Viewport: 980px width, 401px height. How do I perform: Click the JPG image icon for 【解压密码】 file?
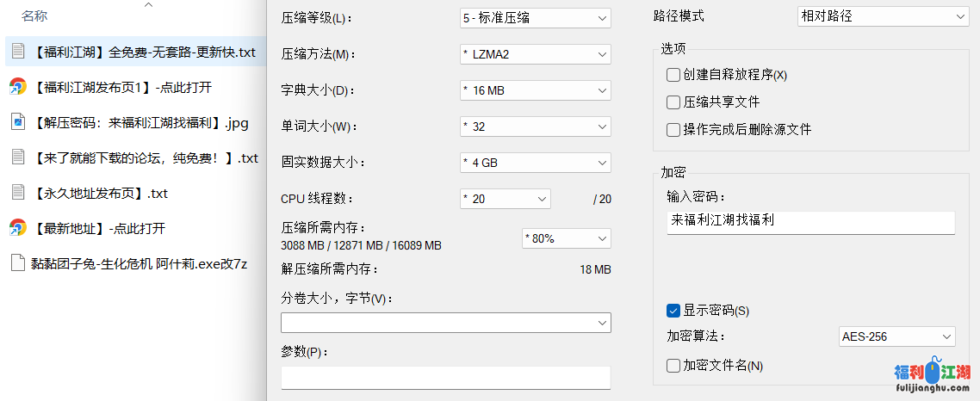(17, 122)
